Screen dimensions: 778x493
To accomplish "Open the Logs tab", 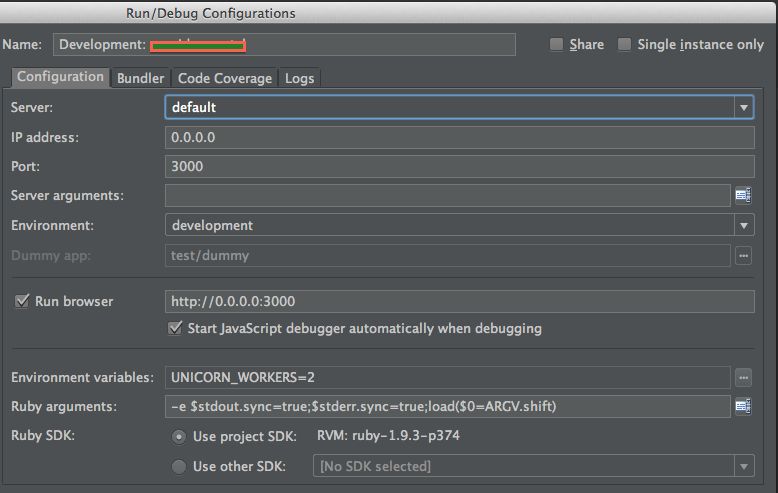I will [x=299, y=78].
